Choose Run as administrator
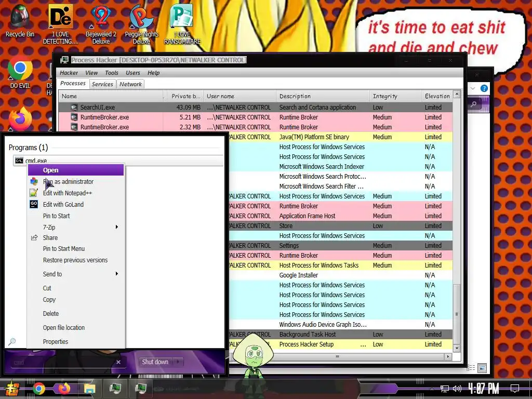532x399 pixels. pos(76,181)
